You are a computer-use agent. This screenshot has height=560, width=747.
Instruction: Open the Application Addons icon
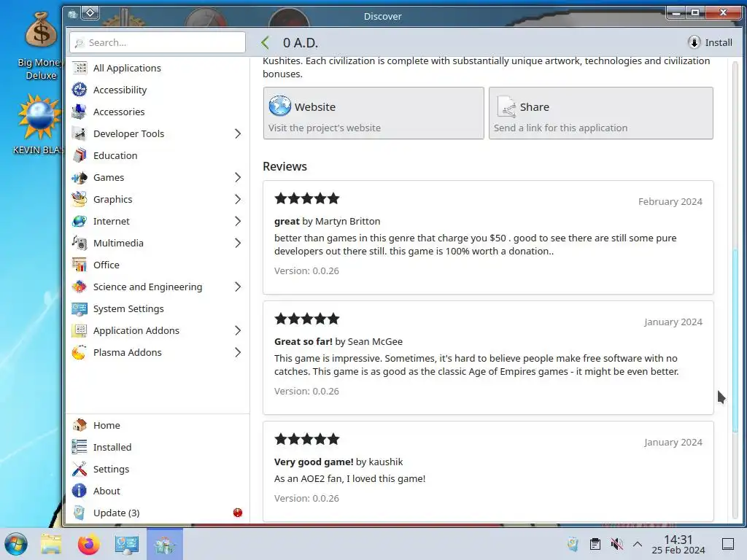80,331
